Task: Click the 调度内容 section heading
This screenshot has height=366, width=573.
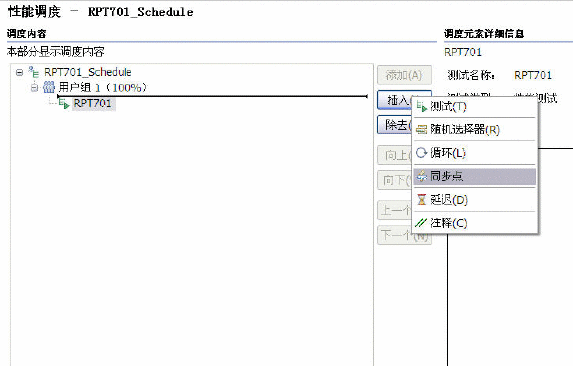Action: pos(26,34)
